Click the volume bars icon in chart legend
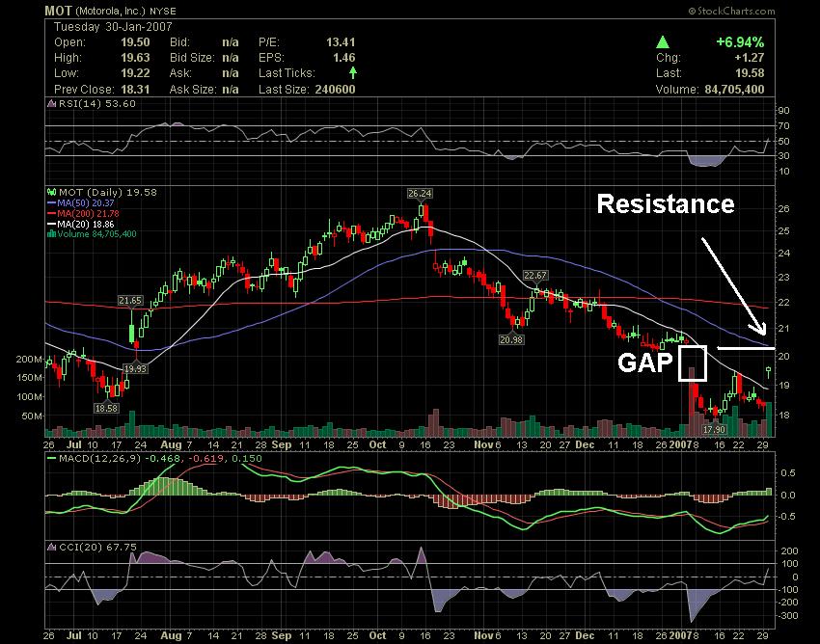Image resolution: width=820 pixels, height=644 pixels. [x=52, y=233]
